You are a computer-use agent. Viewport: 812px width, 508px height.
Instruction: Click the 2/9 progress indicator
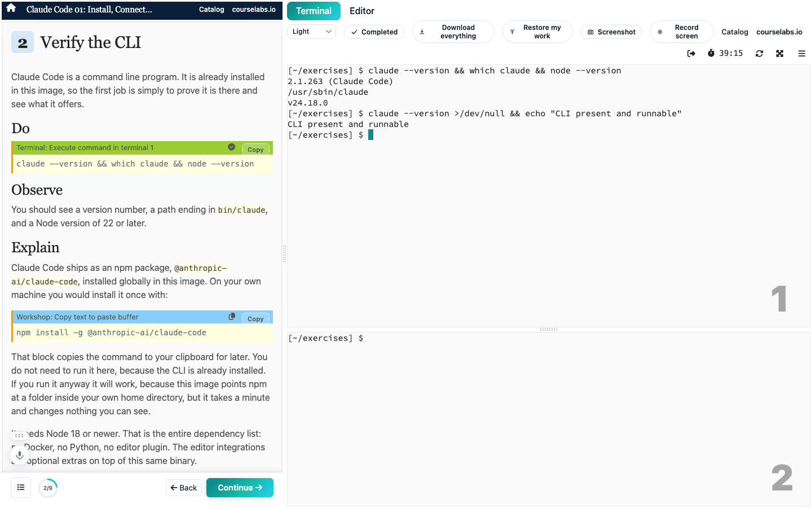tap(48, 488)
